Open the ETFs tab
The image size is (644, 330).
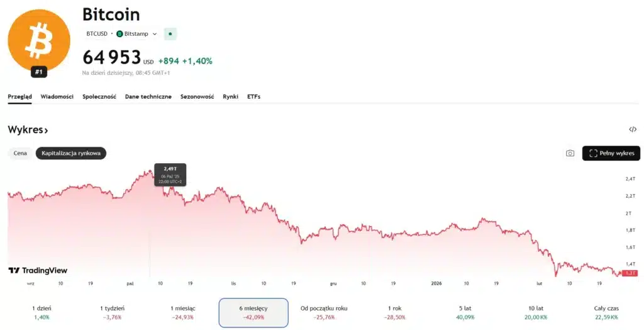(253, 97)
